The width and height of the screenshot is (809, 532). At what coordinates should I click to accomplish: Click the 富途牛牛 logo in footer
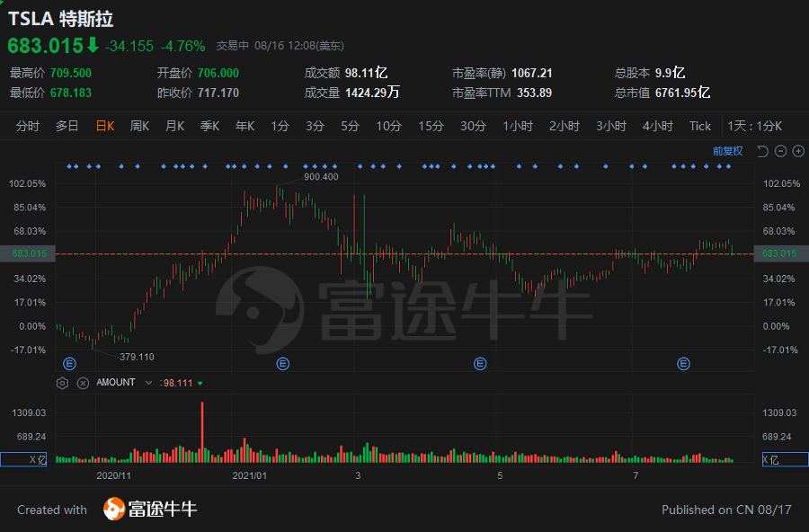pyautogui.click(x=150, y=510)
